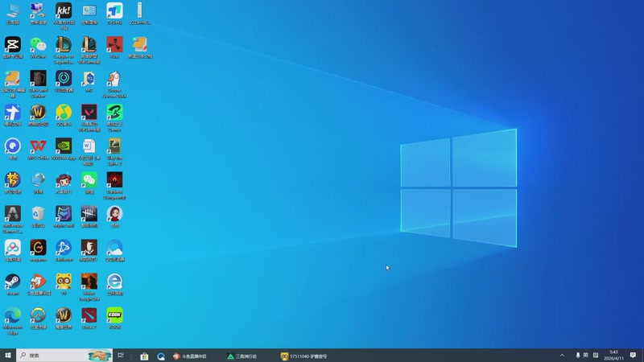Open WPS Office
Viewport: 644px width, 362px height.
click(x=38, y=149)
